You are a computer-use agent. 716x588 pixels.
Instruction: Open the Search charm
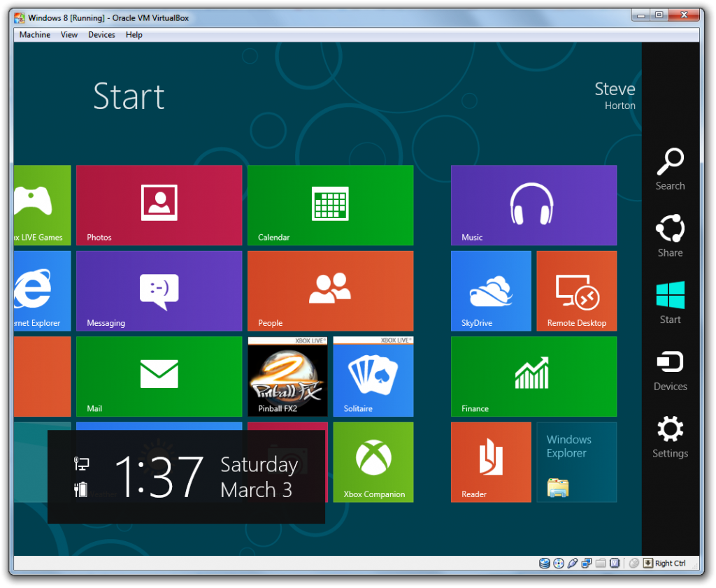click(x=670, y=169)
